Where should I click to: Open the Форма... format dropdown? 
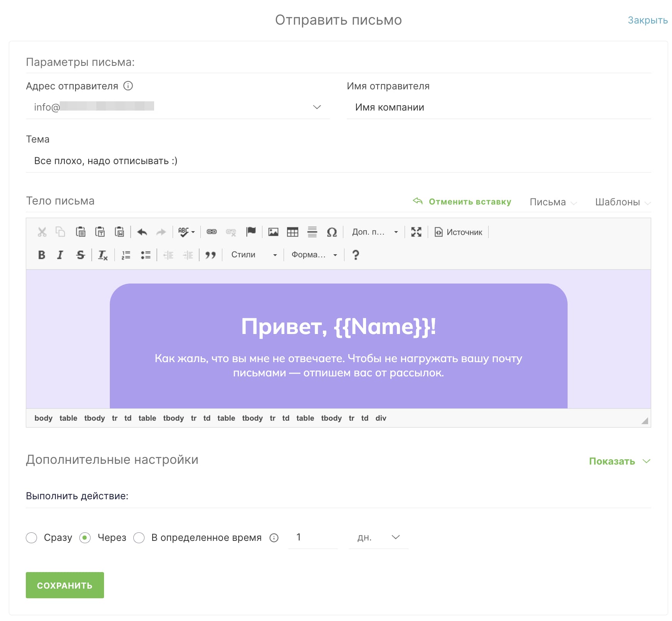[314, 255]
